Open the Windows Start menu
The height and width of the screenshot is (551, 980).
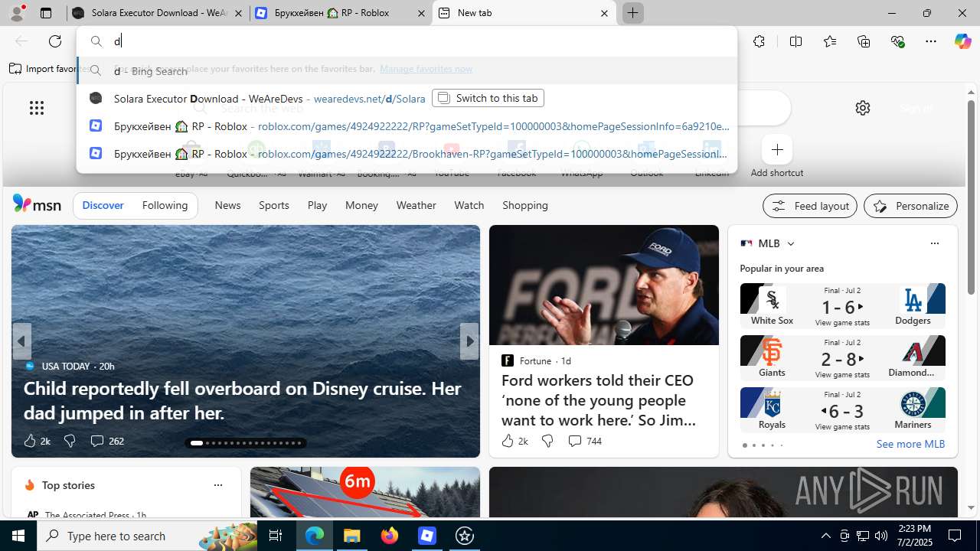18,536
